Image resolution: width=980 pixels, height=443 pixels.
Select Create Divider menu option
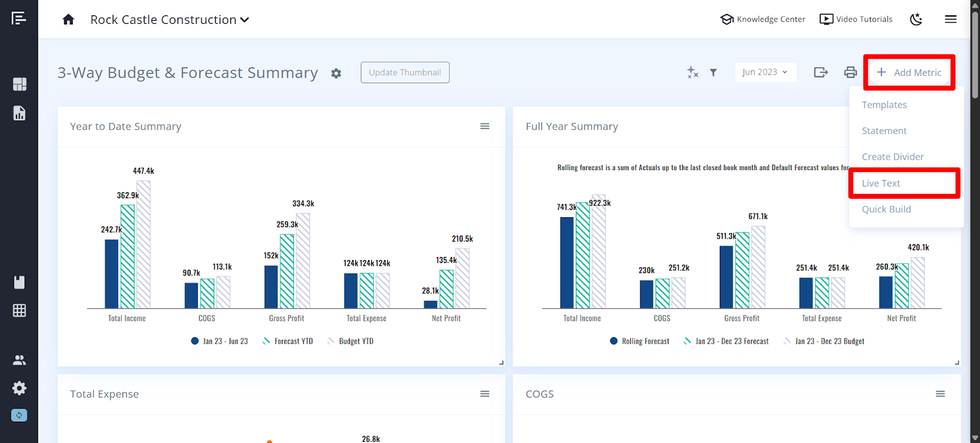893,157
